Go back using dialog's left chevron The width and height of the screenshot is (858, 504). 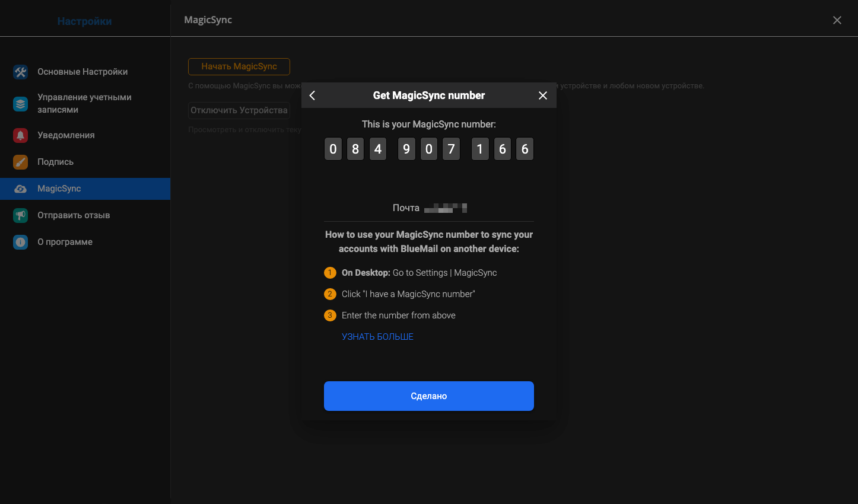(x=313, y=95)
